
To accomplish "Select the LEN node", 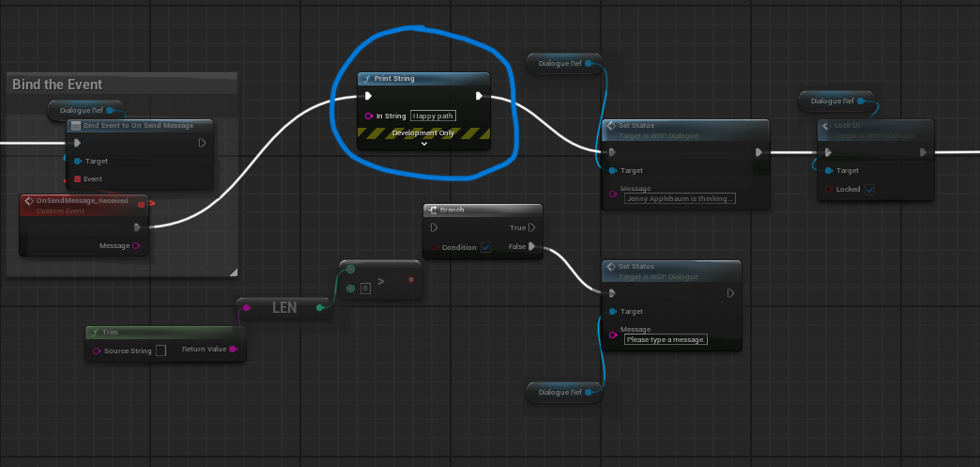I will (x=283, y=307).
